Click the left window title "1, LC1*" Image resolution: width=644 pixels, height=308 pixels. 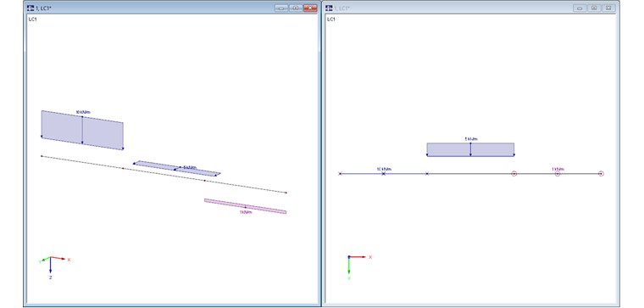tap(43, 8)
